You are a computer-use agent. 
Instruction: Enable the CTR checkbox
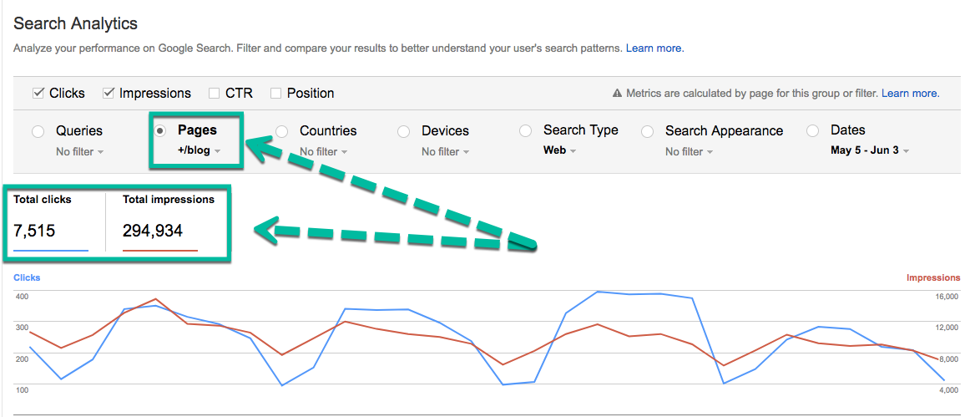[215, 94]
